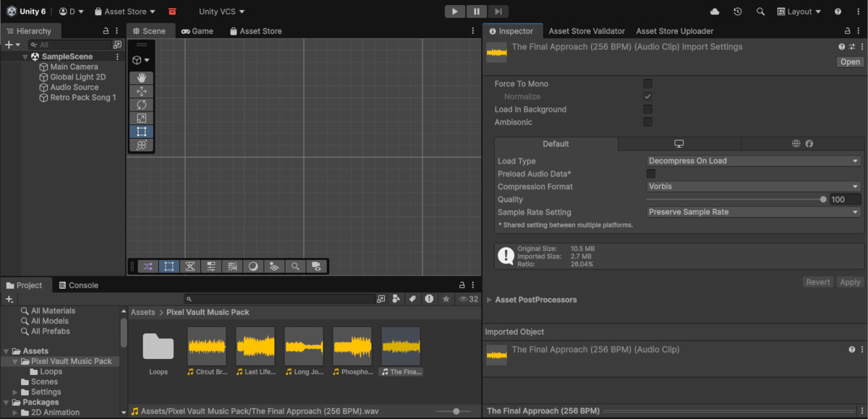This screenshot has height=419, width=868.
Task: Open the version history icon
Action: click(x=737, y=12)
